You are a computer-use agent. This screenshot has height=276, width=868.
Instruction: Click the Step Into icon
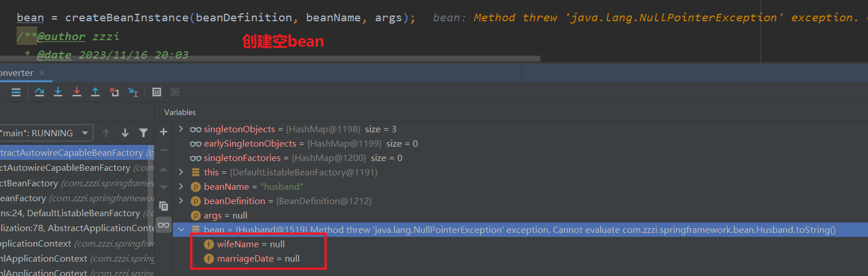[x=58, y=92]
